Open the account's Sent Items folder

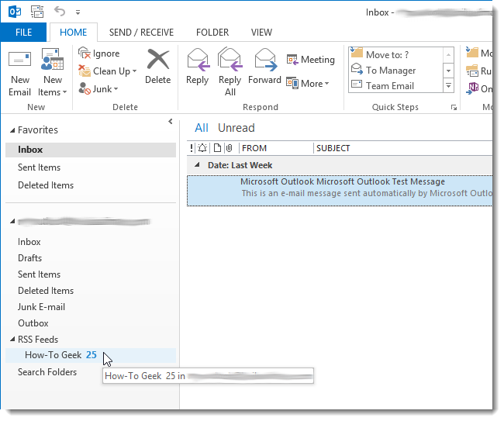point(40,274)
